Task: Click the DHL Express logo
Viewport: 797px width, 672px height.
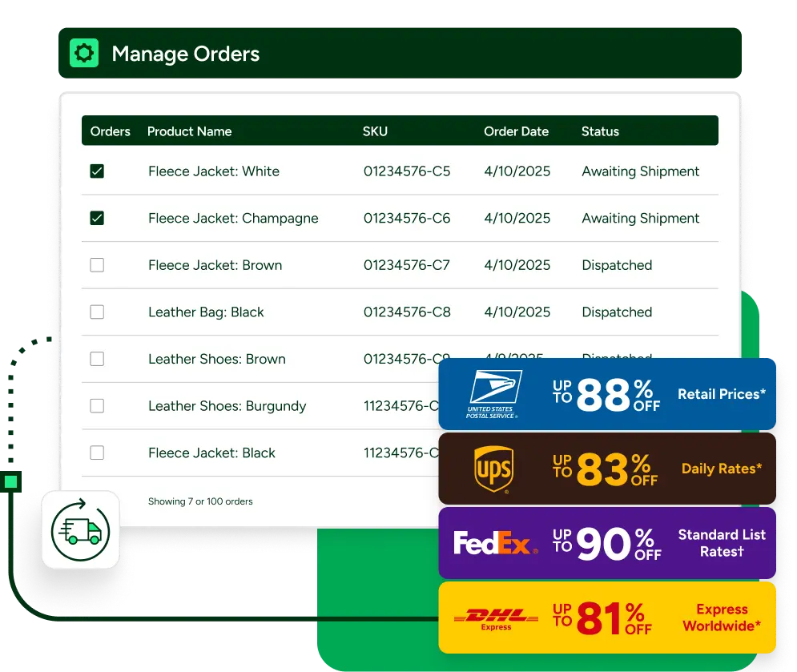Action: click(493, 617)
